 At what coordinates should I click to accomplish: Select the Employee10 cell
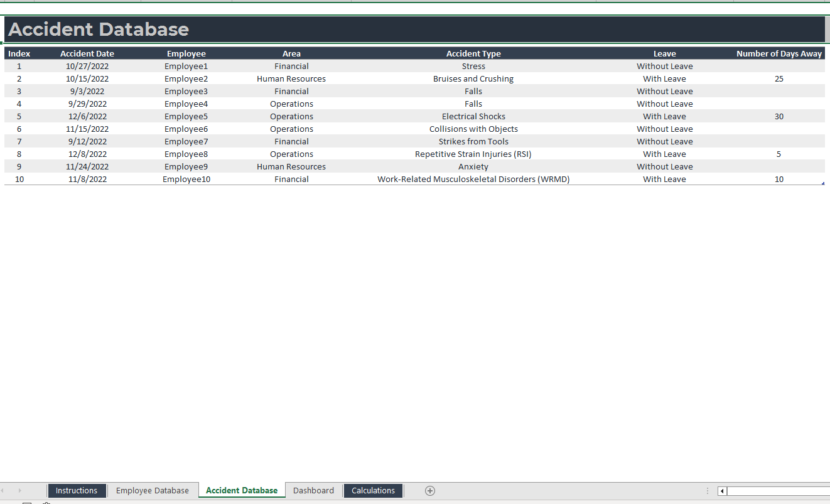186,180
